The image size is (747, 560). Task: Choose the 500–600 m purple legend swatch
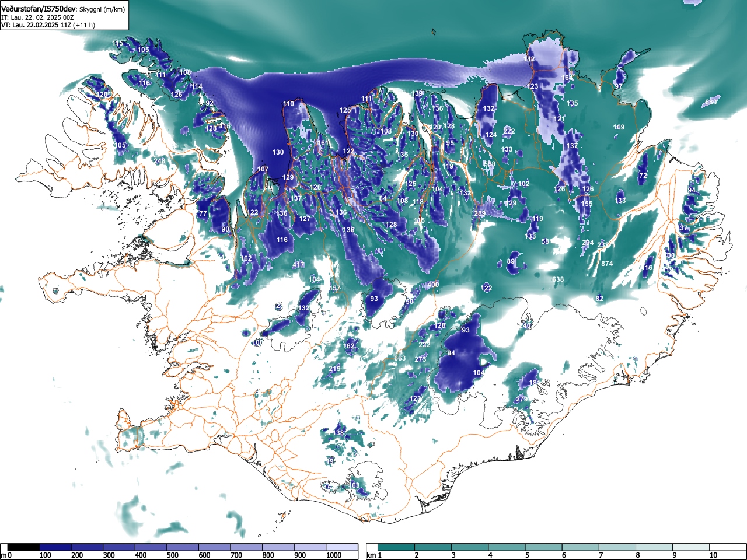[183, 547]
